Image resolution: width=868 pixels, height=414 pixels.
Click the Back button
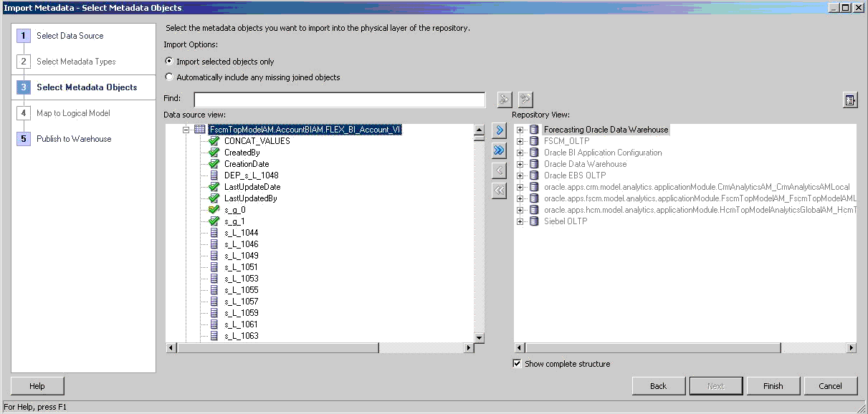pos(659,386)
